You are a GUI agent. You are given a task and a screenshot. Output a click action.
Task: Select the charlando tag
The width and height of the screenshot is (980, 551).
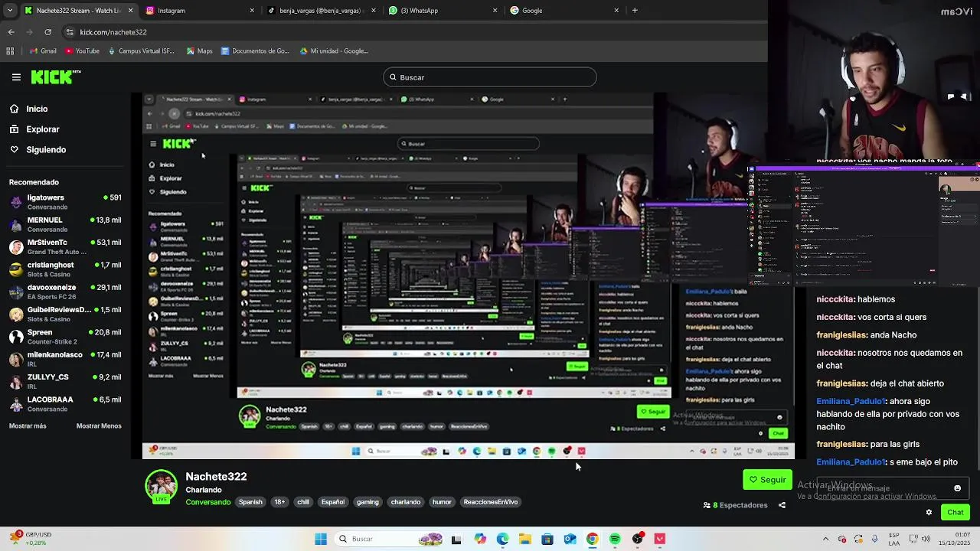[x=406, y=502]
